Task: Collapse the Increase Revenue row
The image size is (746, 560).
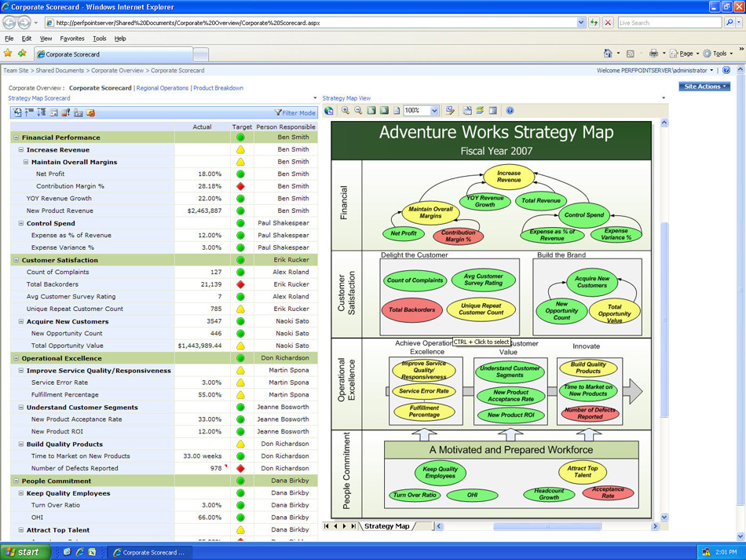Action: coord(21,149)
